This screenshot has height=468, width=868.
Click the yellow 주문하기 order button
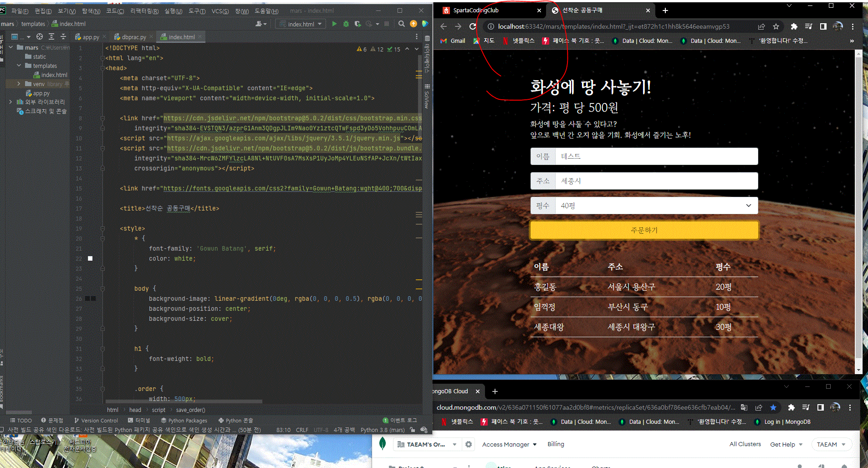coord(644,230)
